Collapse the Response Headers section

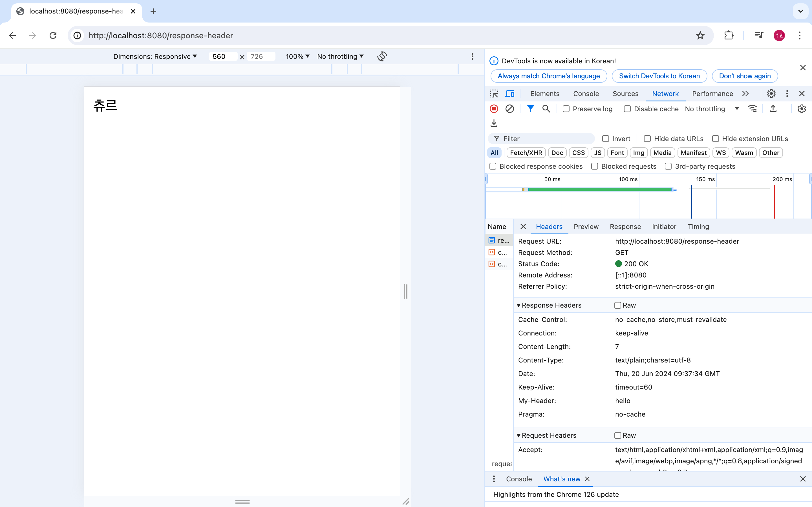coord(518,305)
